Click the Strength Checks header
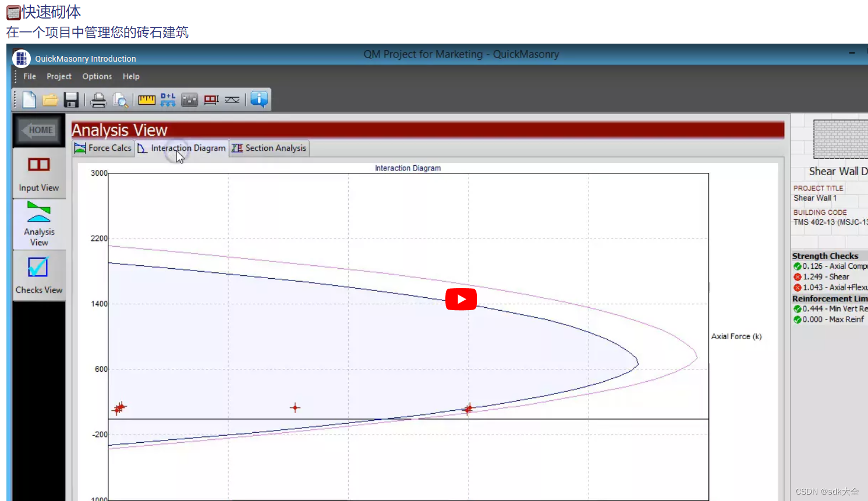 [825, 256]
